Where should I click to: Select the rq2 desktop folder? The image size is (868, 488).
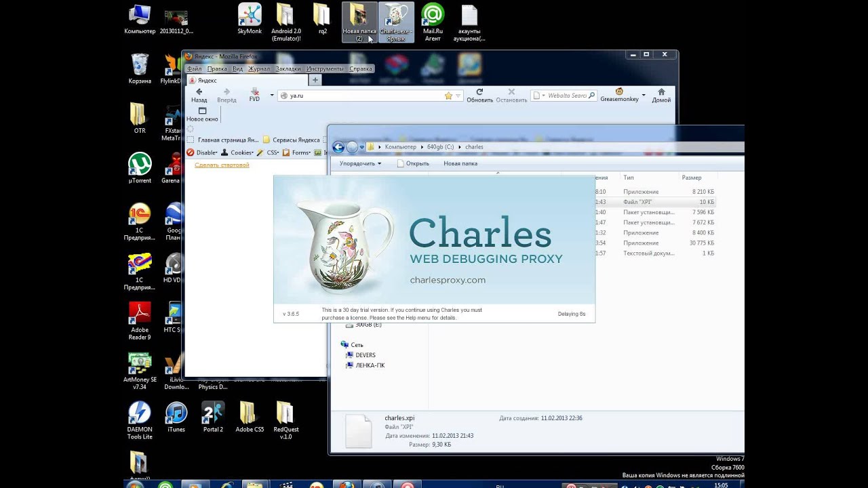(323, 20)
